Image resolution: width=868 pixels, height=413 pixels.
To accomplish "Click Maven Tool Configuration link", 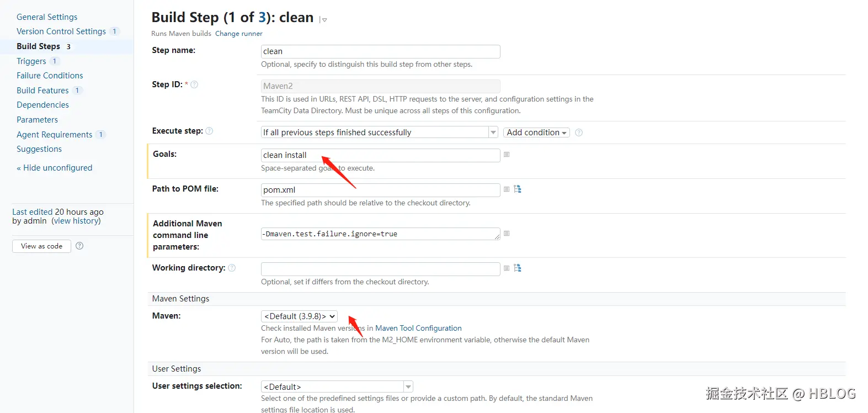I will tap(418, 328).
